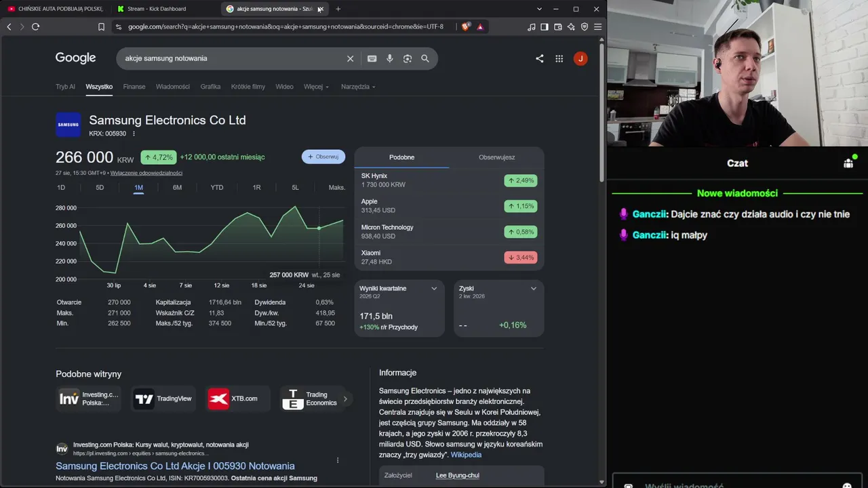Screen dimensions: 868x488
Task: Open the Obserwujesz watchlist tab
Action: 496,157
